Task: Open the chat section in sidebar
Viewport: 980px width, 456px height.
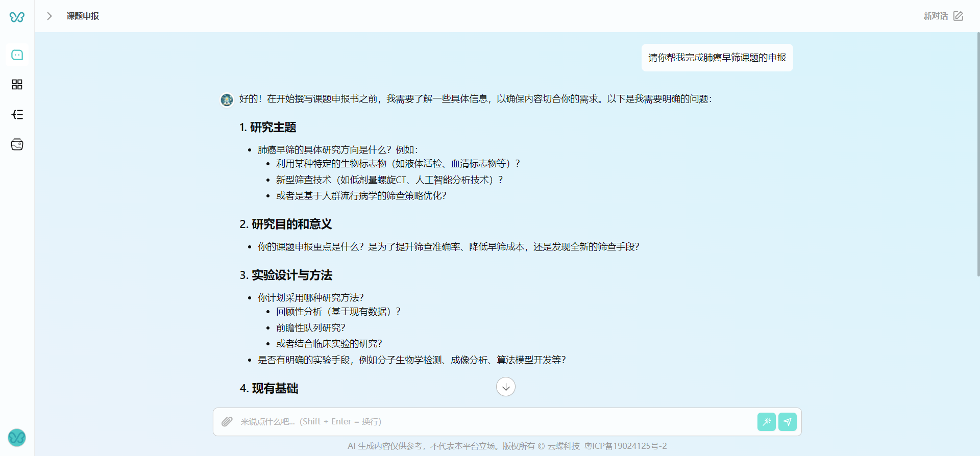Action: coord(17,55)
